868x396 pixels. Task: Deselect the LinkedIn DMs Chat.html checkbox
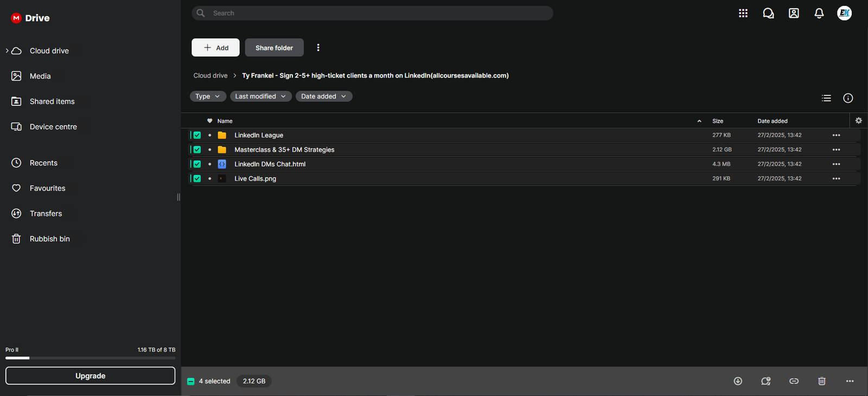pos(197,164)
